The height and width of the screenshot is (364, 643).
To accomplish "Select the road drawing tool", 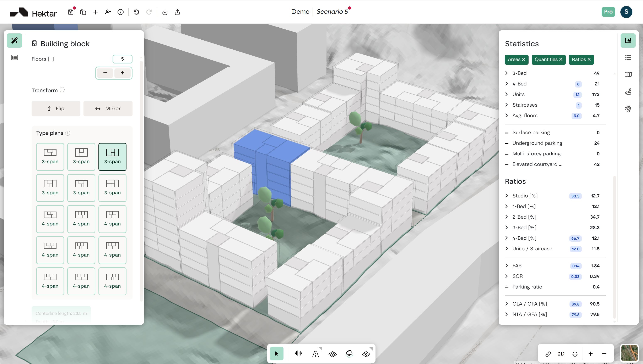I will 315,353.
